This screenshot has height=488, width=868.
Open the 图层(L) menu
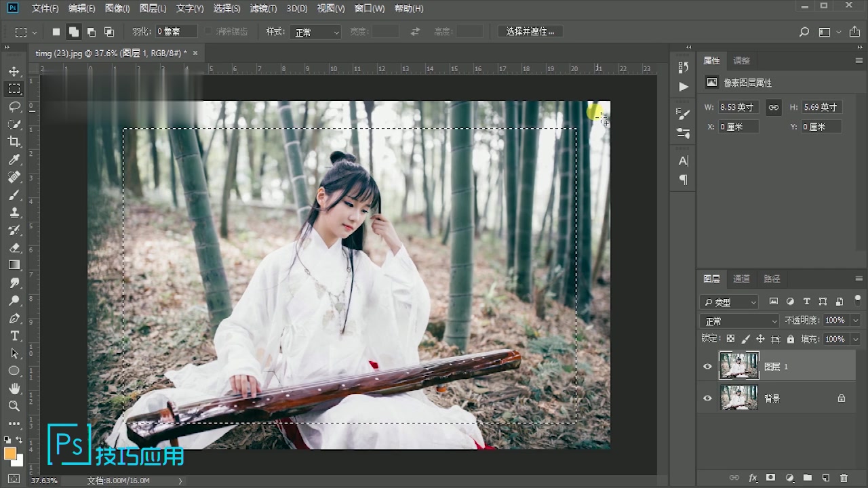(153, 9)
